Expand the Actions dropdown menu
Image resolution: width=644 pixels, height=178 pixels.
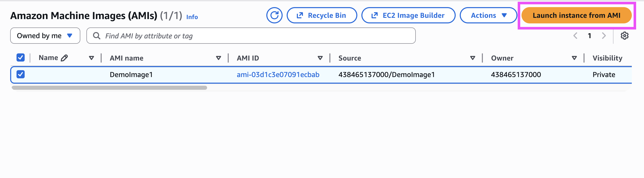point(488,15)
